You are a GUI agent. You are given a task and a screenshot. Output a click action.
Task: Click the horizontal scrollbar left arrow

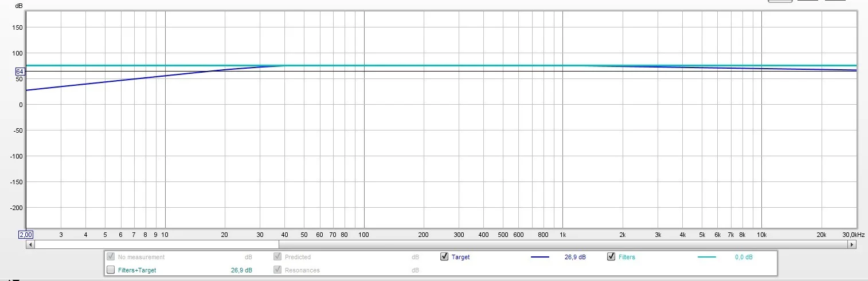click(x=30, y=244)
